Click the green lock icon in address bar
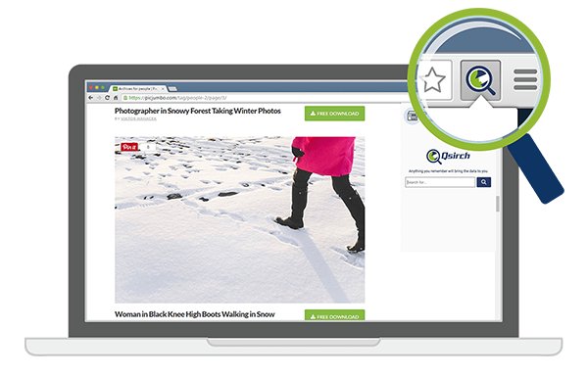The image size is (588, 376). point(125,98)
